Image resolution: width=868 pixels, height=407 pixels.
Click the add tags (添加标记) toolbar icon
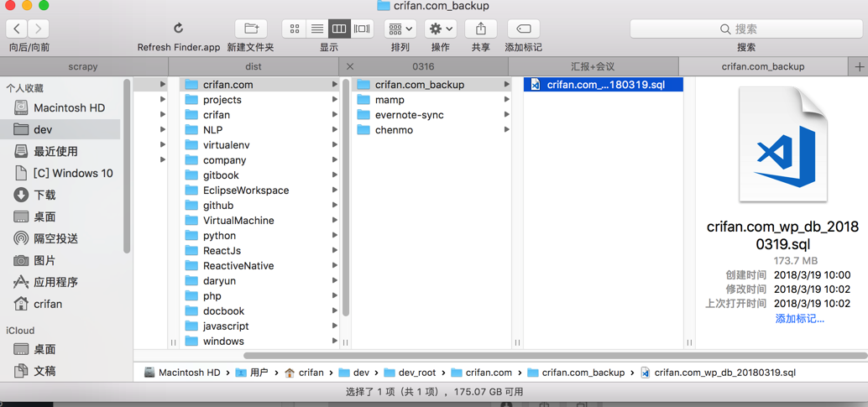(x=523, y=29)
